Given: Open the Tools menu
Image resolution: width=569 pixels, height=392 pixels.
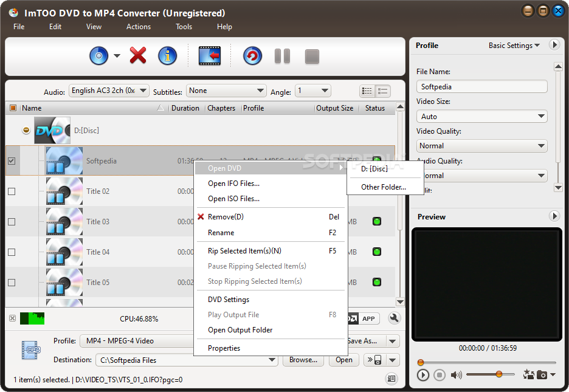Looking at the screenshot, I should 184,27.
